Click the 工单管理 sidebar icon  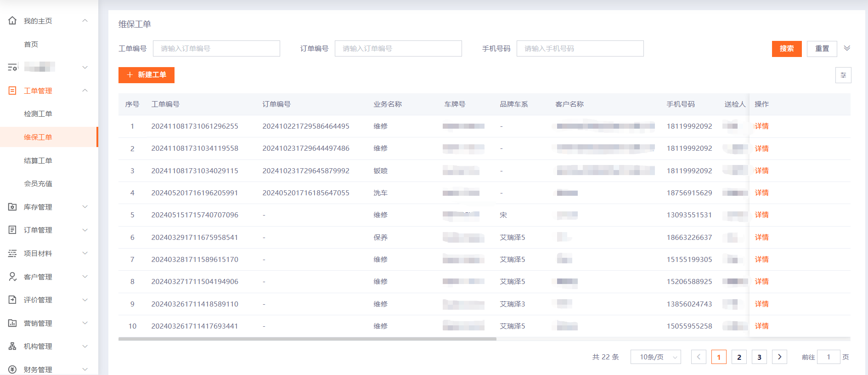tap(12, 91)
